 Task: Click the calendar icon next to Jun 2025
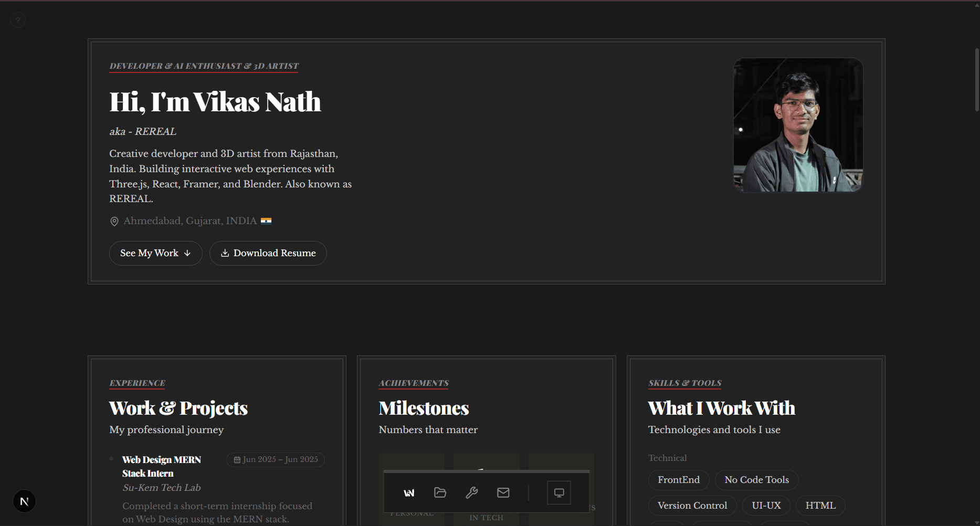[x=237, y=459]
